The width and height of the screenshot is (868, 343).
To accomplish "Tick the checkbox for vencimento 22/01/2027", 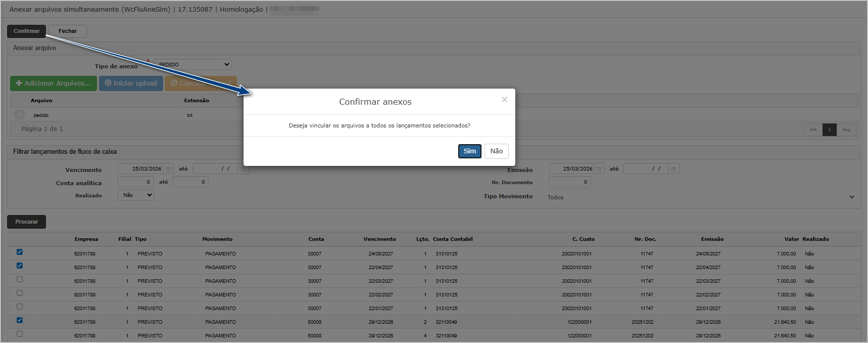I will [x=20, y=307].
